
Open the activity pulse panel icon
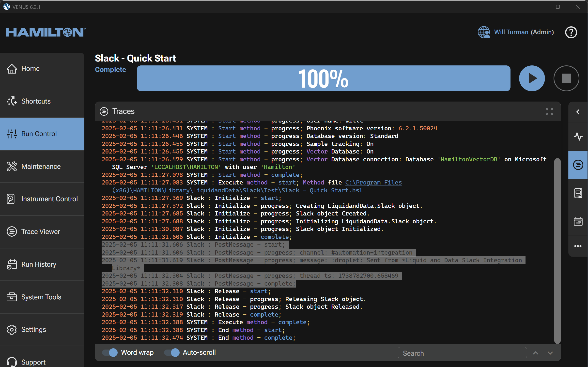point(578,136)
